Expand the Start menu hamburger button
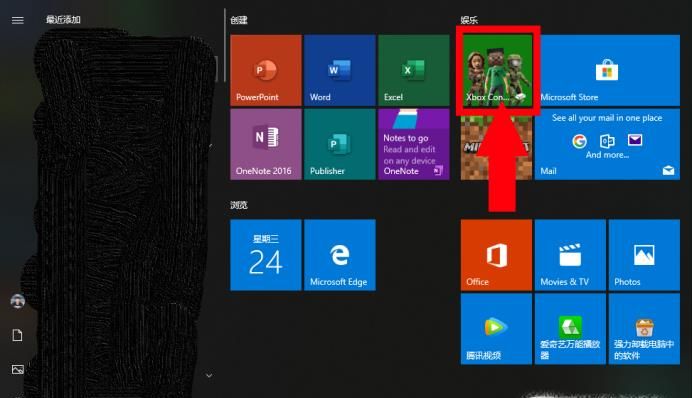 [18, 20]
